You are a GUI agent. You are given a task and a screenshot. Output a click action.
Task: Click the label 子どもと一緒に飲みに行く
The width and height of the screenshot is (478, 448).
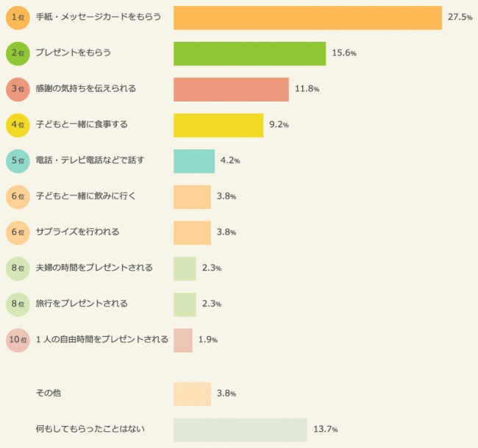tap(86, 196)
